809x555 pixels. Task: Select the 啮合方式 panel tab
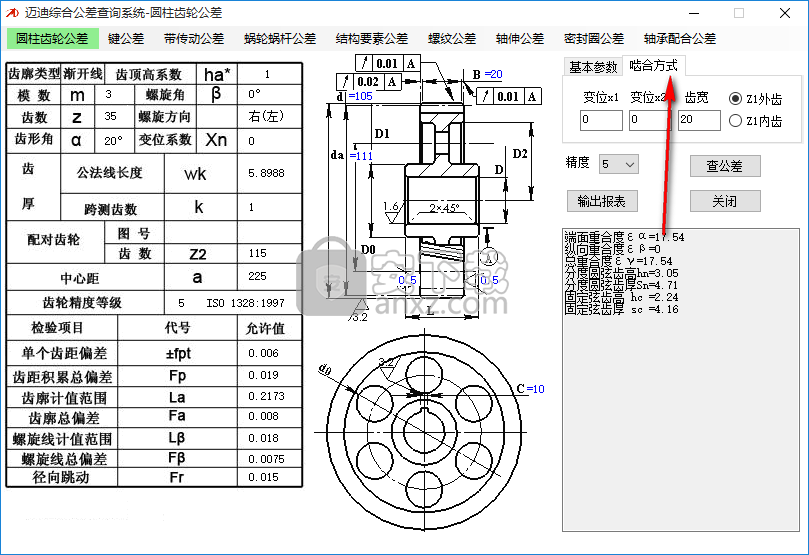(654, 66)
